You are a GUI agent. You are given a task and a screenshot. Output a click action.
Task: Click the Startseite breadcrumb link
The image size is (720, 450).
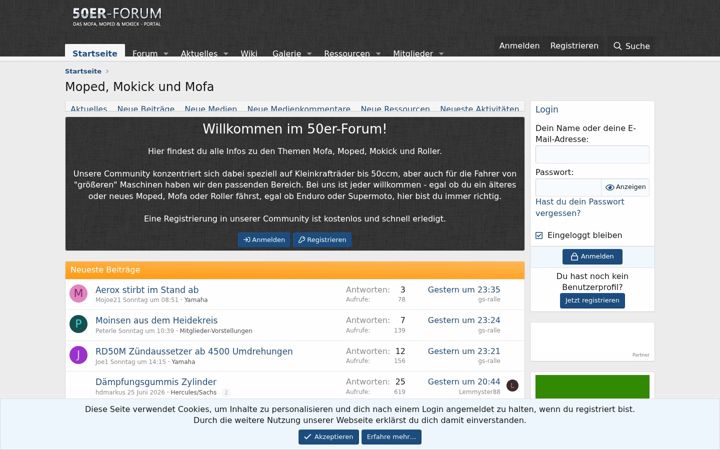coord(83,71)
